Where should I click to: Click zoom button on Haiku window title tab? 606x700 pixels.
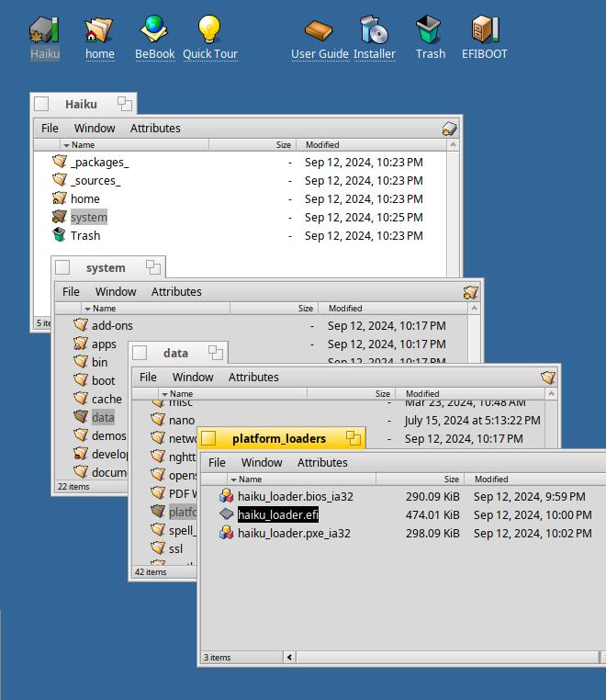tap(125, 104)
